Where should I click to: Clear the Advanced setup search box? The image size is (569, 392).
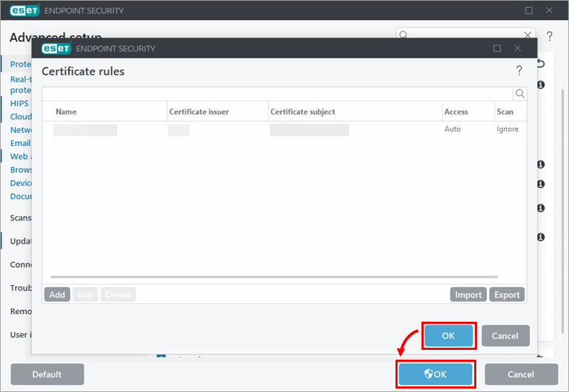[528, 35]
